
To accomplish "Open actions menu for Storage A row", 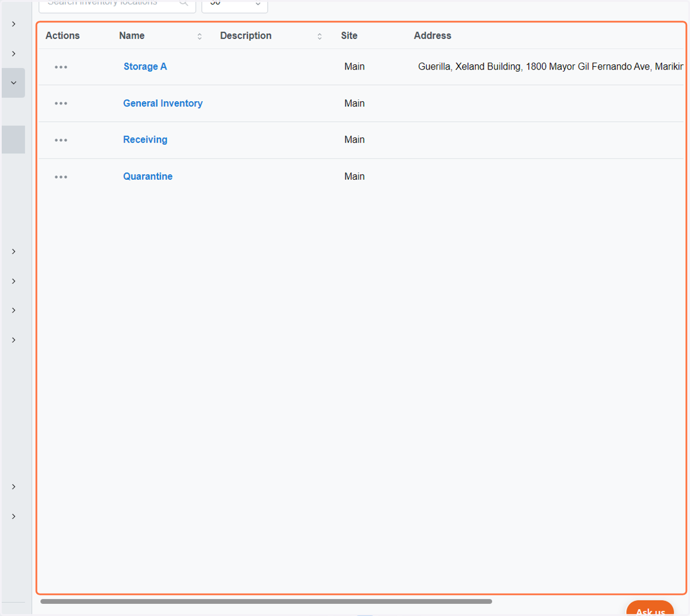I will pyautogui.click(x=61, y=67).
